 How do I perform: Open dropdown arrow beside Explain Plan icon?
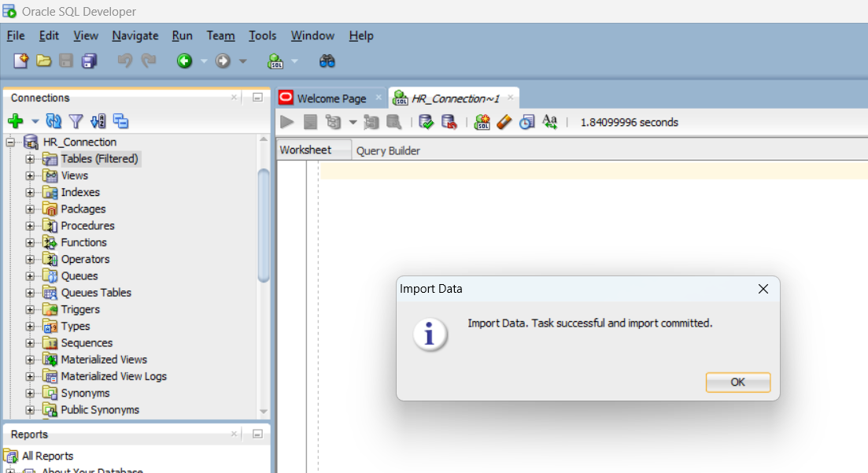coord(353,123)
